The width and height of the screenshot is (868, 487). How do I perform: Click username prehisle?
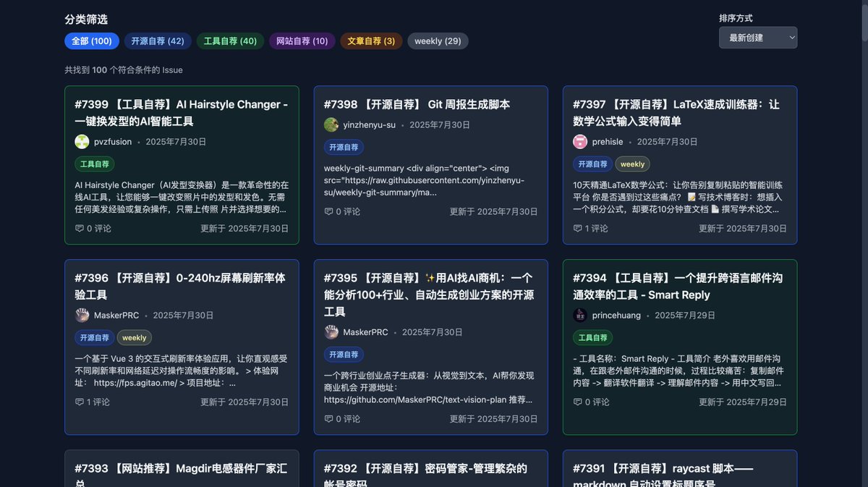(608, 142)
